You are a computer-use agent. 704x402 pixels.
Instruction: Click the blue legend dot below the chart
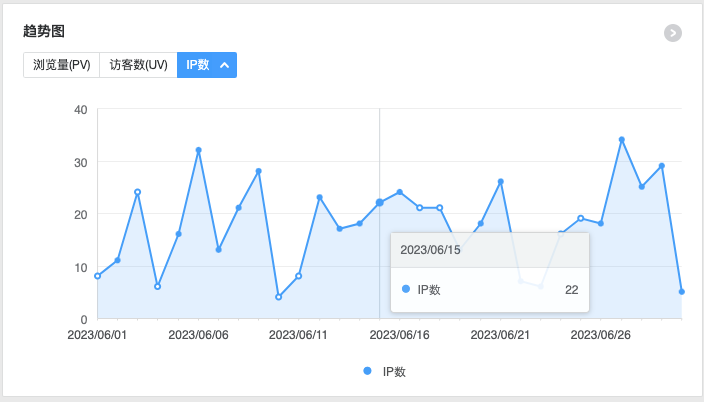coord(368,371)
